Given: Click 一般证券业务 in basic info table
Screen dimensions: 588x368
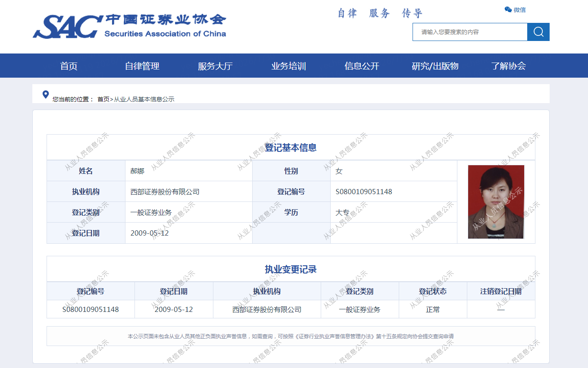Looking at the screenshot, I should pos(151,213).
